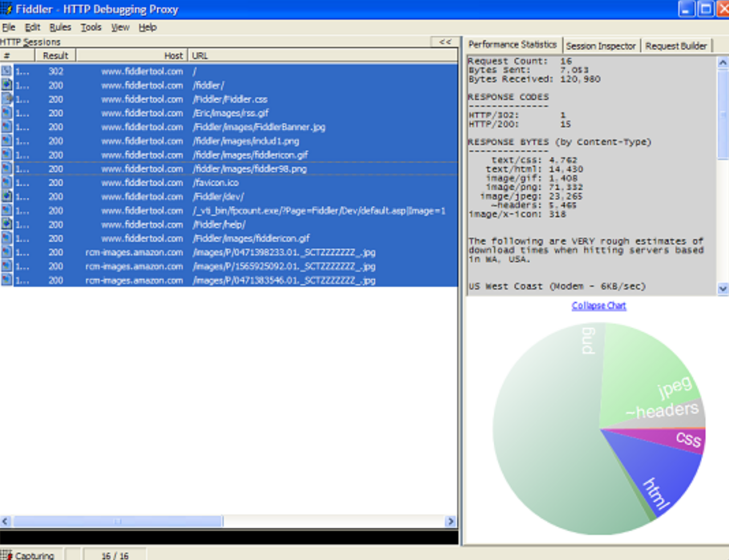Select the /fiddler/help/ URL text
This screenshot has height=560, width=729.
pyautogui.click(x=219, y=225)
